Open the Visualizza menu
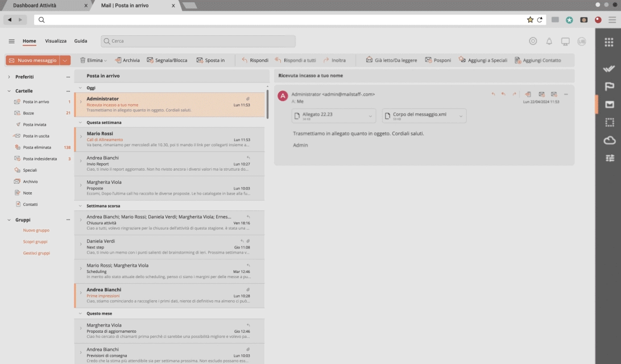The height and width of the screenshot is (364, 621). coord(56,41)
